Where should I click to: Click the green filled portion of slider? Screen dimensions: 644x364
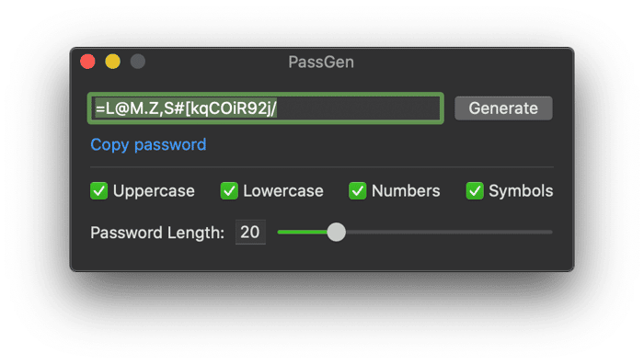(303, 233)
